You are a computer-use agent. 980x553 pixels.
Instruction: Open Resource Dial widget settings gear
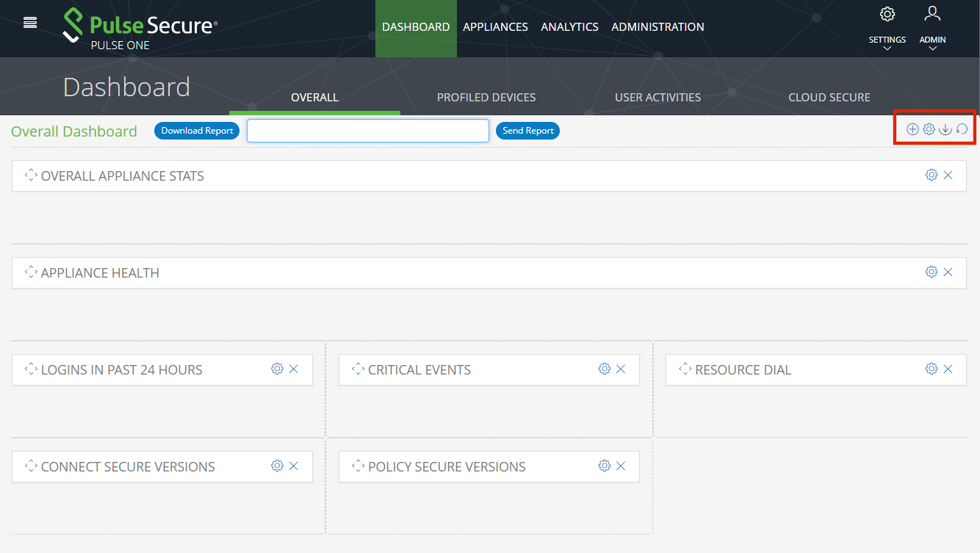click(x=932, y=369)
